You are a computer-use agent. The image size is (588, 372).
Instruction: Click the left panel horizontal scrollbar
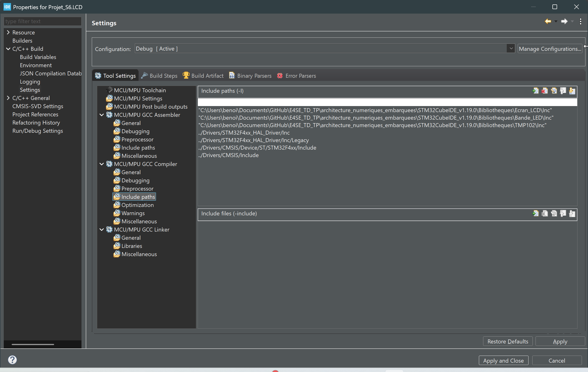[33, 344]
